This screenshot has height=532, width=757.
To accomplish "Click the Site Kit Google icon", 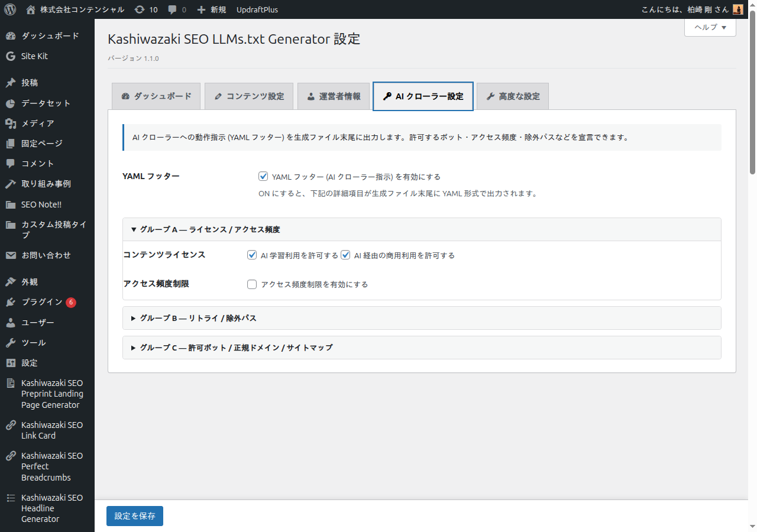I will click(x=11, y=56).
